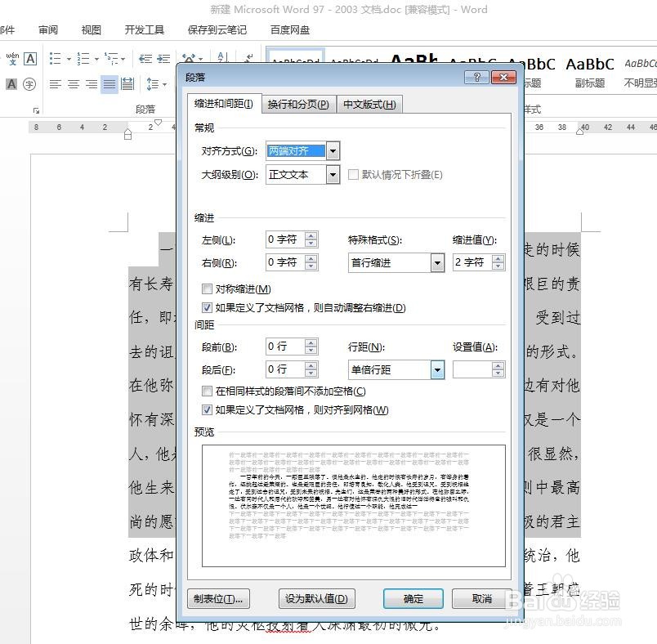Increase the 左侧 indent with up spinner
Screen dimensions: 657x644
pos(311,235)
